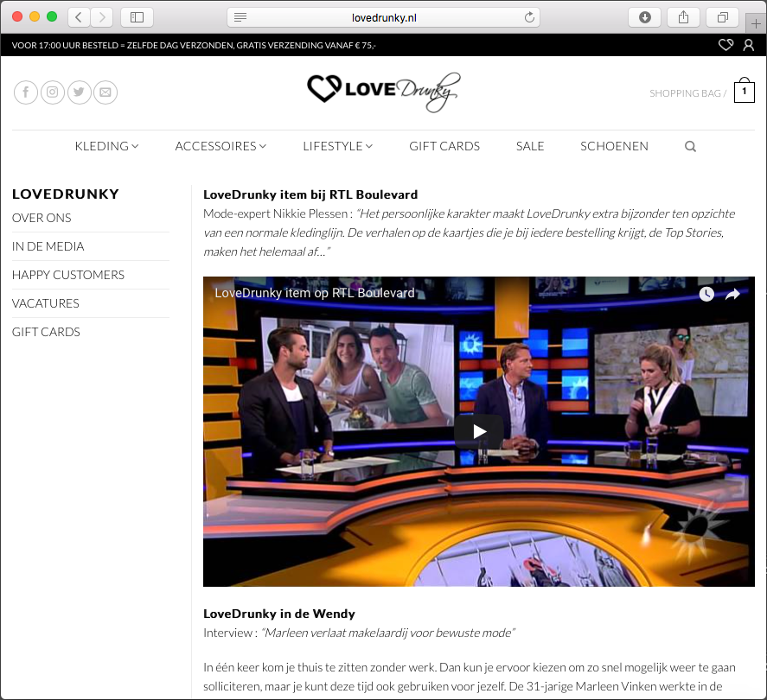This screenshot has height=700, width=767.
Task: Click heading LoveDrunky in de Wendy
Action: [x=279, y=614]
